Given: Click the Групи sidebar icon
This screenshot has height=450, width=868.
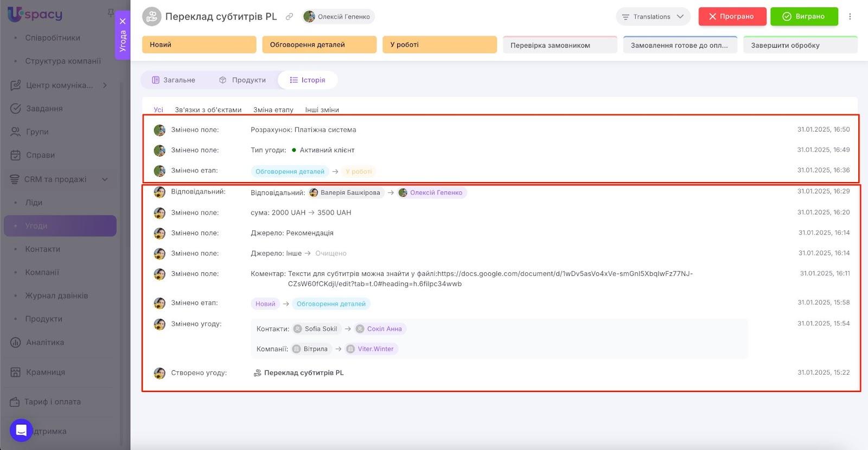Looking at the screenshot, I should (x=16, y=132).
